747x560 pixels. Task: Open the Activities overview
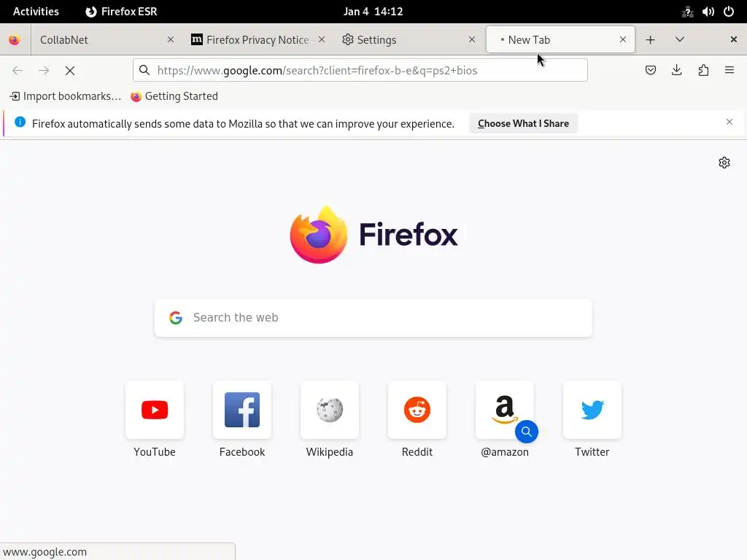[x=36, y=12]
